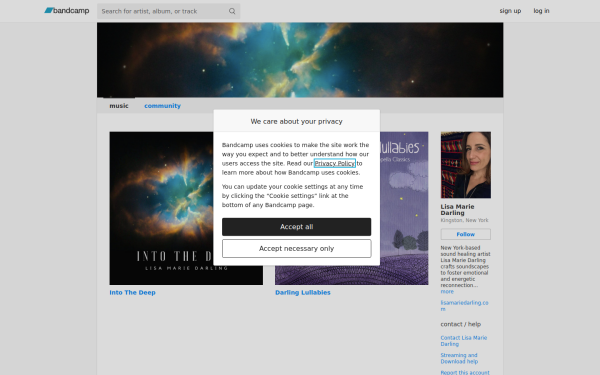This screenshot has height=375, width=600.
Task: Click the contact / help heading
Action: click(x=461, y=324)
